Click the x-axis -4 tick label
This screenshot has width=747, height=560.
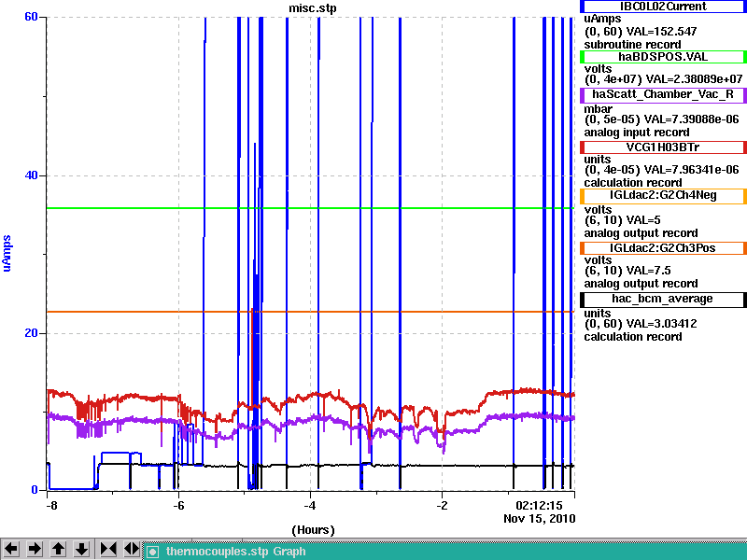[310, 506]
